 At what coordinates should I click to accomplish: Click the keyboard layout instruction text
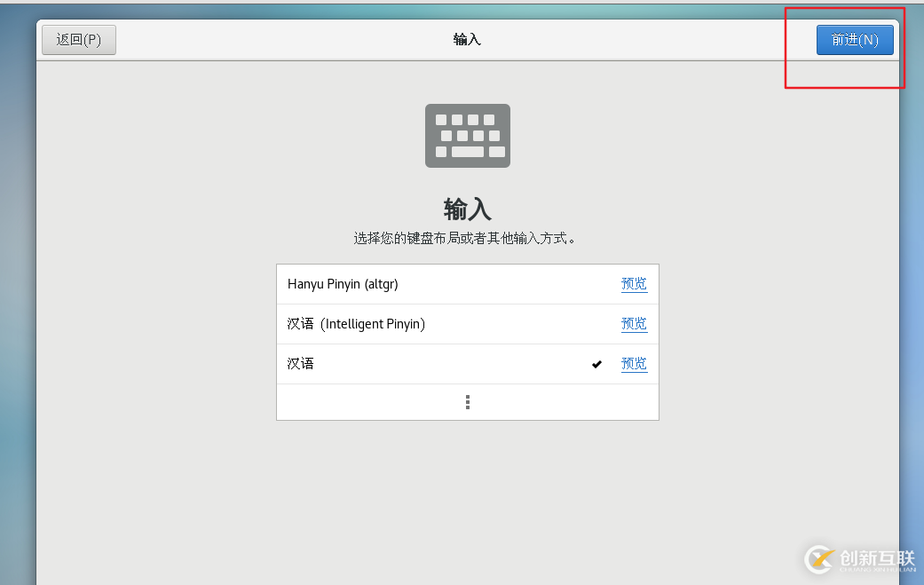[467, 238]
